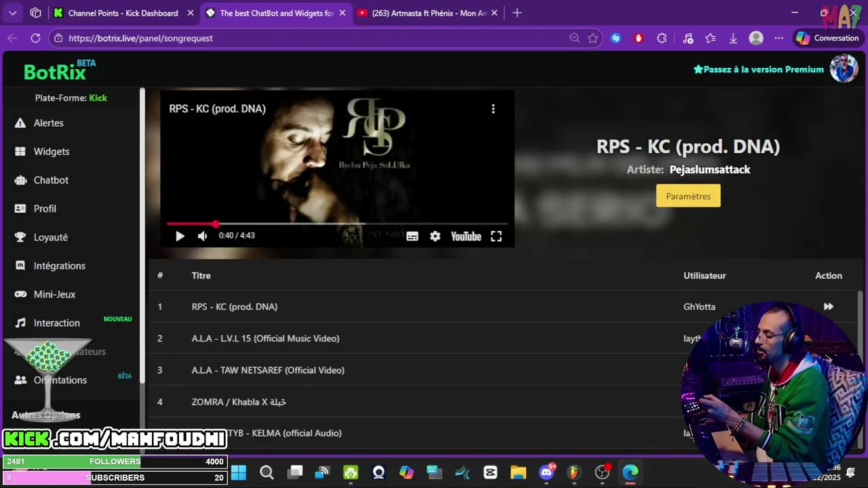Click the Loyauté trophy icon
The height and width of the screenshot is (488, 868).
pos(20,237)
